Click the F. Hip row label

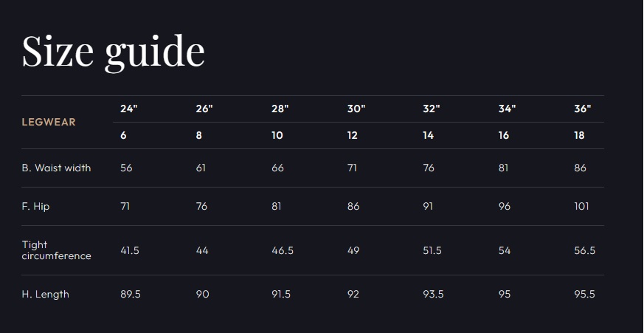coord(35,206)
